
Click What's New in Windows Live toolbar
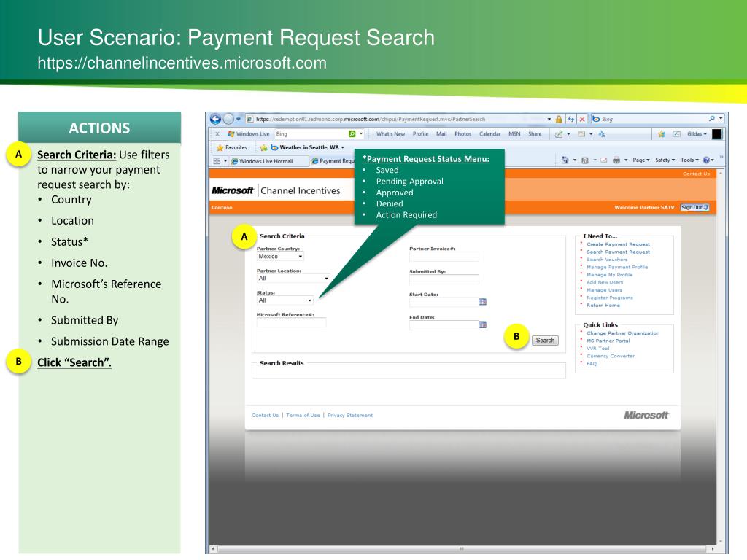click(391, 134)
